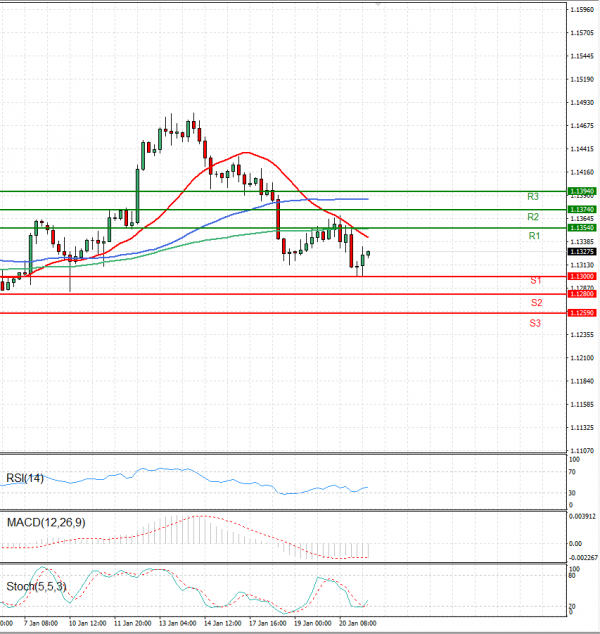Click the R1 resistance label

click(x=534, y=236)
